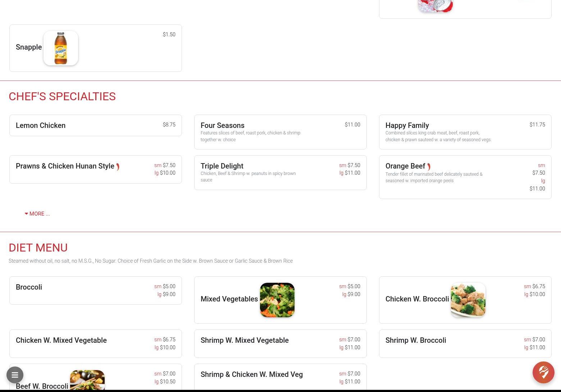
Task: Open the round hamburger menu button
Action: coord(15,375)
